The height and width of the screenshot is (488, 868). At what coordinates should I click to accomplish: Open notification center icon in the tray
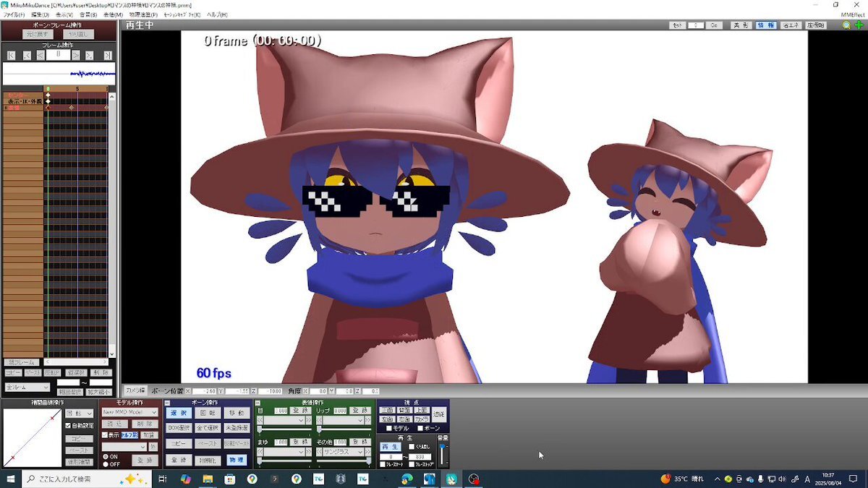pos(853,479)
